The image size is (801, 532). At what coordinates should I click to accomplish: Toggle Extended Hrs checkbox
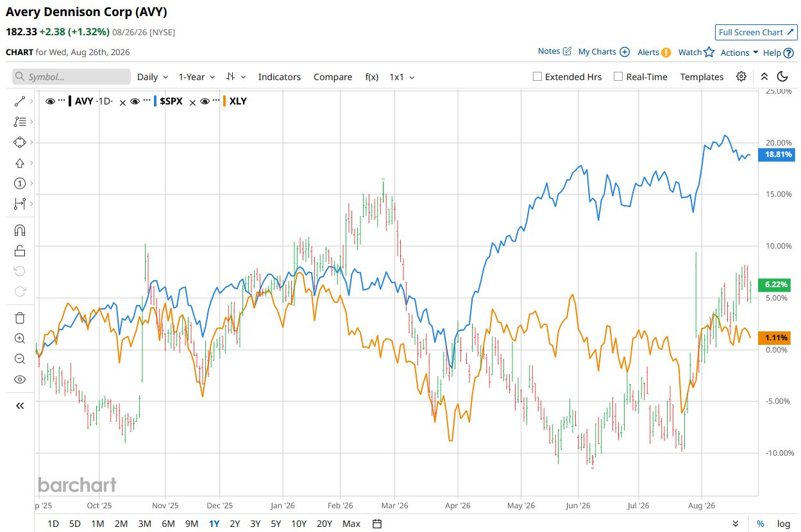(x=537, y=76)
